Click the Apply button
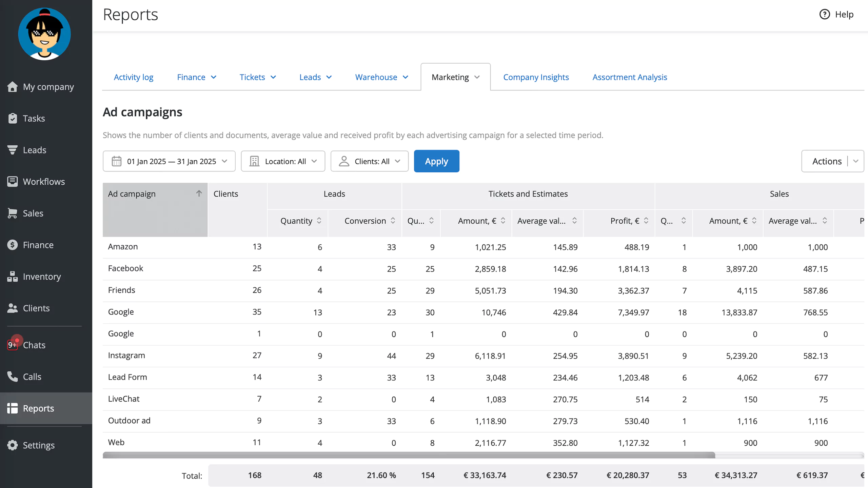The height and width of the screenshot is (488, 868). (436, 161)
